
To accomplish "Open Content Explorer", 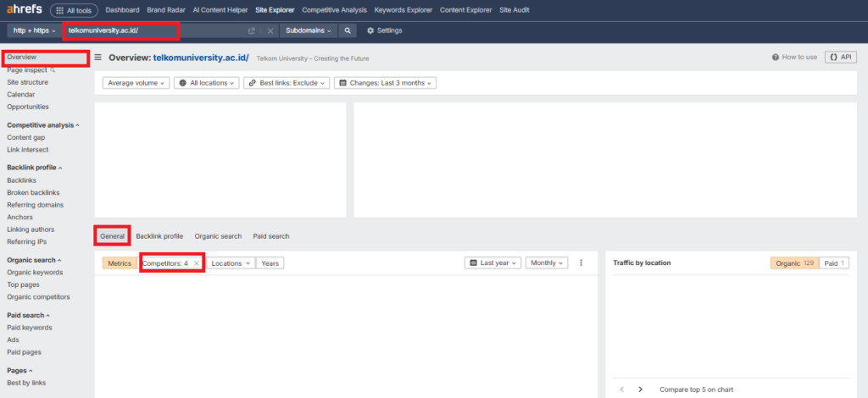I will click(465, 10).
